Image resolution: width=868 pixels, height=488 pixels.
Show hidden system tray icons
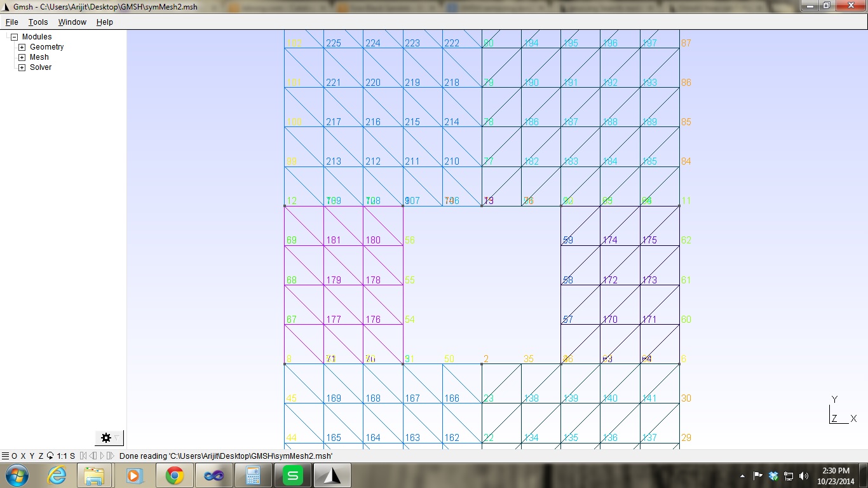coord(743,475)
